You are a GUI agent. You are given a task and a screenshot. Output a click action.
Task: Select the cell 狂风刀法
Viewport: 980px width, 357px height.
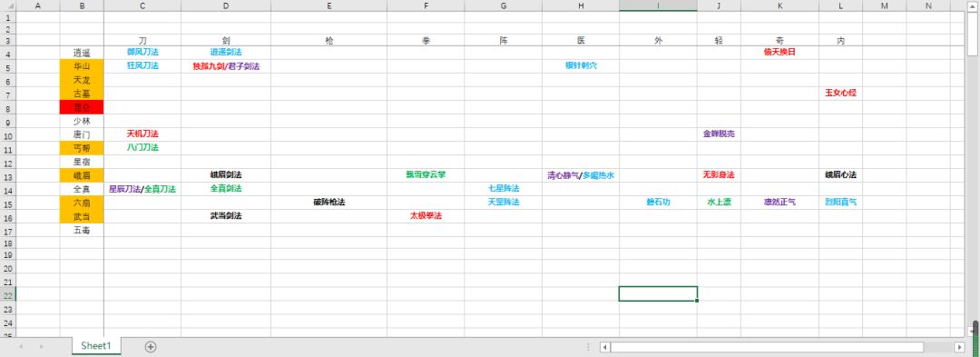click(142, 65)
